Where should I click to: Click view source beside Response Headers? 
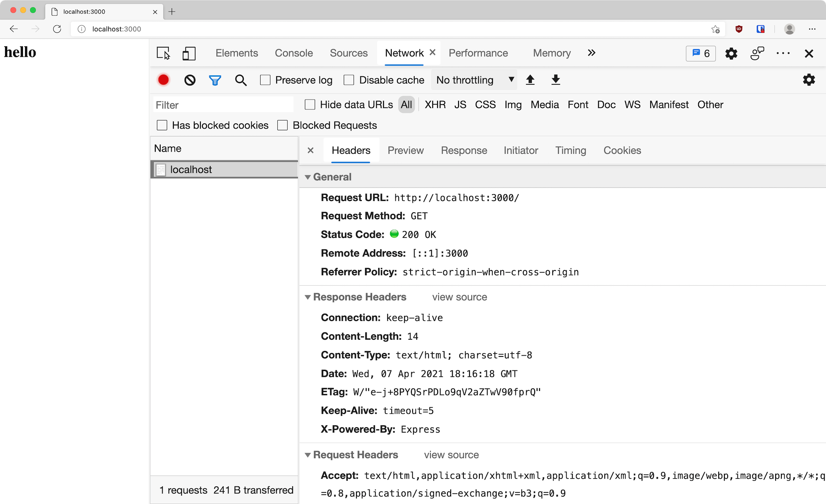459,297
